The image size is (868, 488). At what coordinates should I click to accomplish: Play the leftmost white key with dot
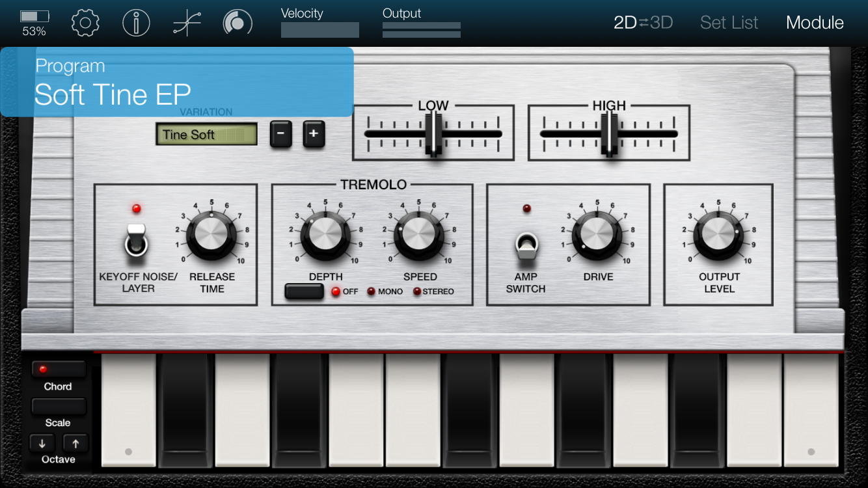coord(128,410)
